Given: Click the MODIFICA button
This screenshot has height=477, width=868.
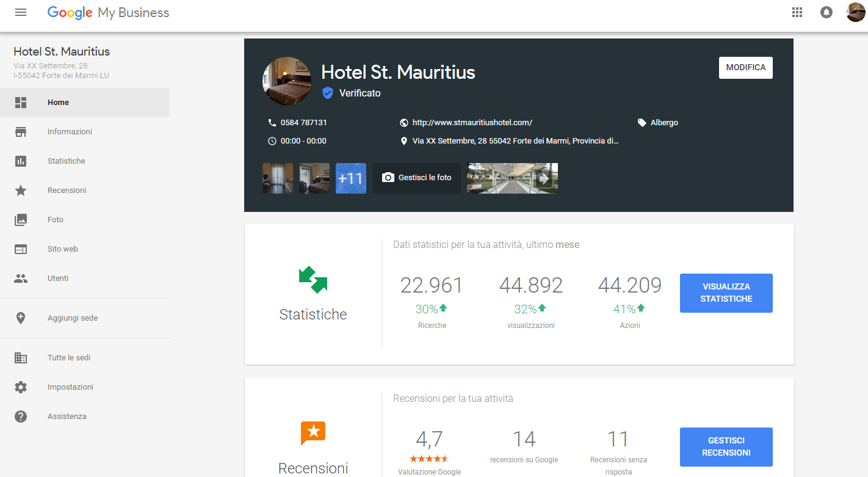Looking at the screenshot, I should (746, 68).
